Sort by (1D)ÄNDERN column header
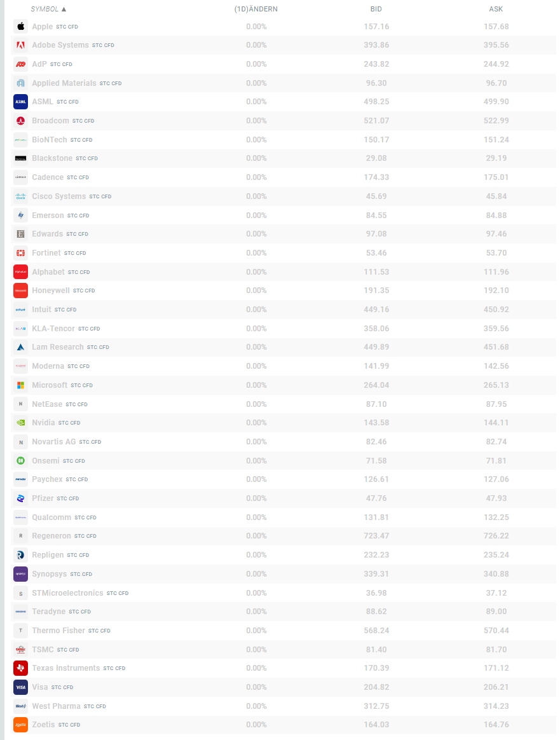 coord(256,9)
